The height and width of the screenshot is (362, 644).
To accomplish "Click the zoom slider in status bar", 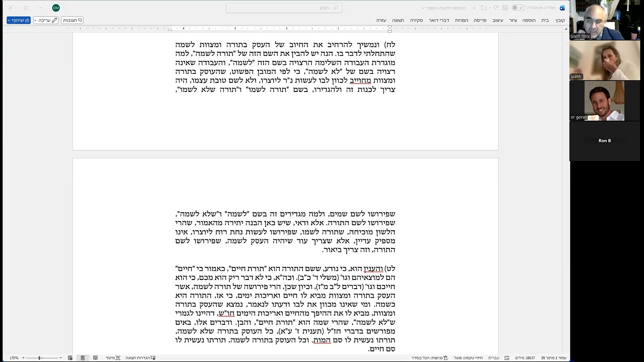I will (41, 358).
